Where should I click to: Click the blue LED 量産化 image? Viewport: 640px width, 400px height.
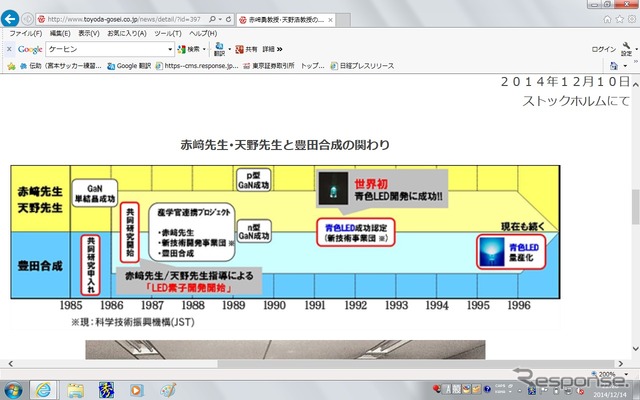tap(491, 252)
